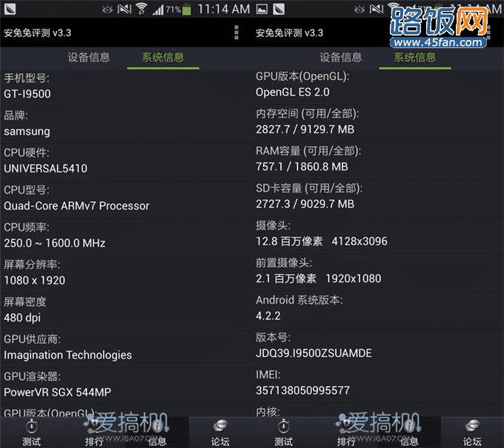This screenshot has height=448, width=504.
Task: Switch to 设备信息 tab in left screen
Action: tap(89, 57)
